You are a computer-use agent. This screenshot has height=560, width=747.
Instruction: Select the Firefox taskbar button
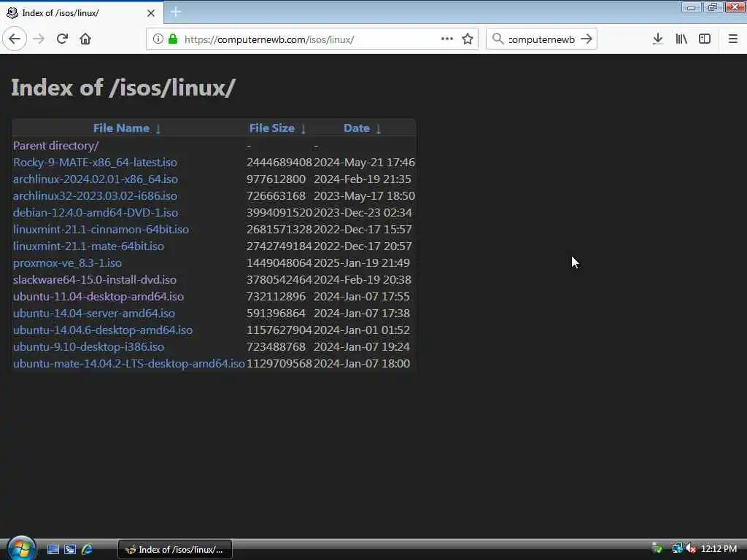(175, 550)
